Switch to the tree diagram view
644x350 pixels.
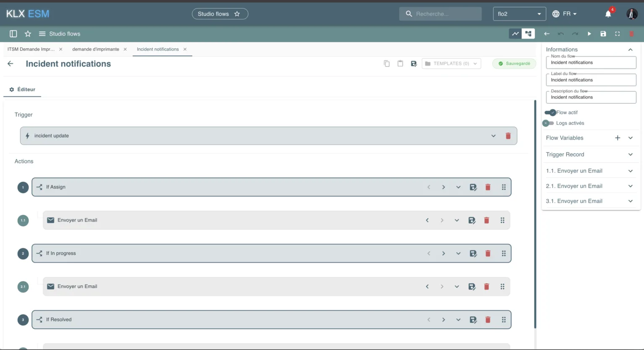[x=528, y=34]
